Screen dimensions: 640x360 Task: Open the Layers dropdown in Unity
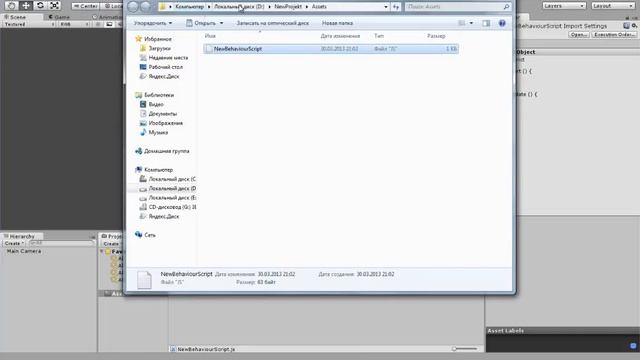[564, 6]
